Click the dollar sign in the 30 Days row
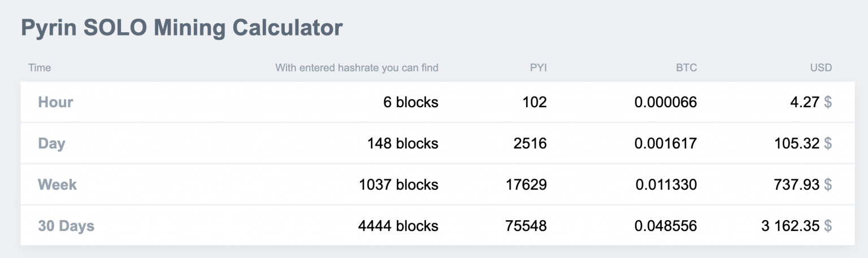868x258 pixels. [828, 226]
